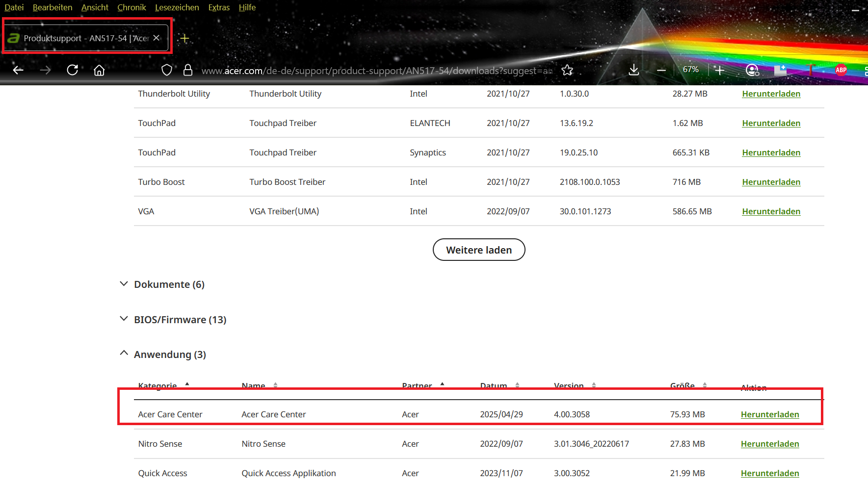This screenshot has height=483, width=868.
Task: Click the address bar URL
Action: tap(377, 71)
